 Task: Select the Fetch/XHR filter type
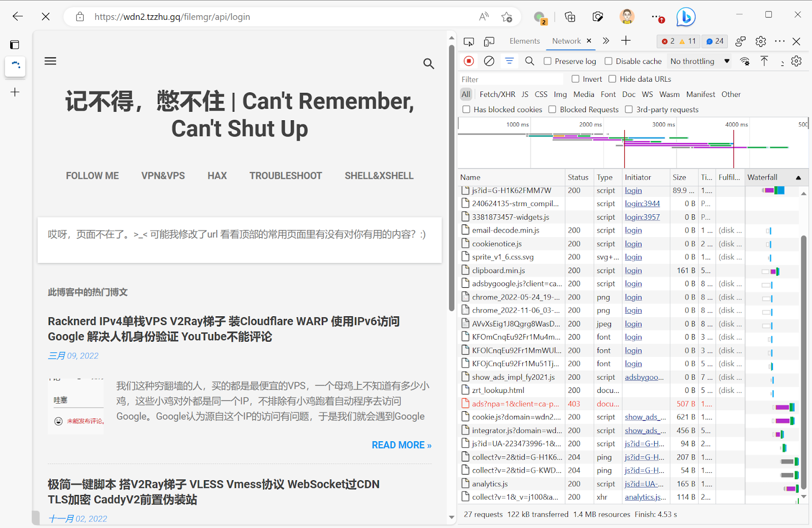pyautogui.click(x=497, y=94)
